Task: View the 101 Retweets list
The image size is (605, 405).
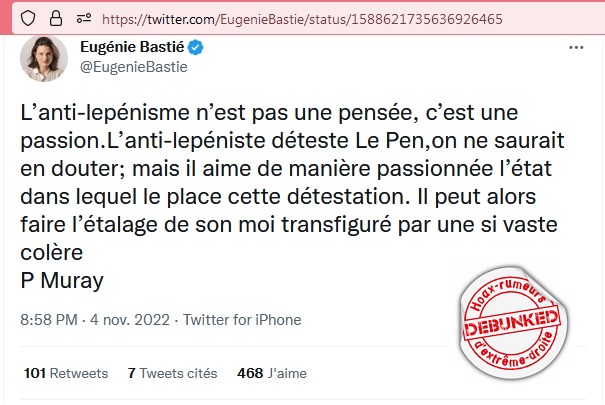Action: point(65,374)
